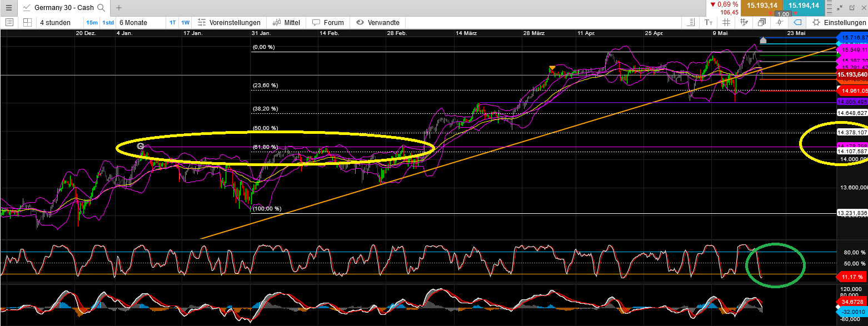Click the sell price 15.193,14 box
Image resolution: width=868 pixels, height=326 pixels.
761,6
